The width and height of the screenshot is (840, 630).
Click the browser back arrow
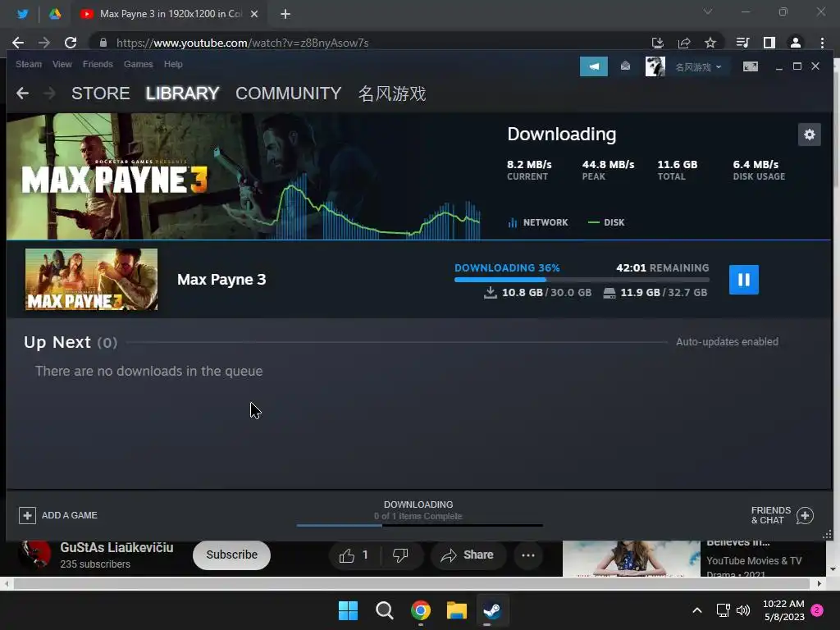coord(18,43)
